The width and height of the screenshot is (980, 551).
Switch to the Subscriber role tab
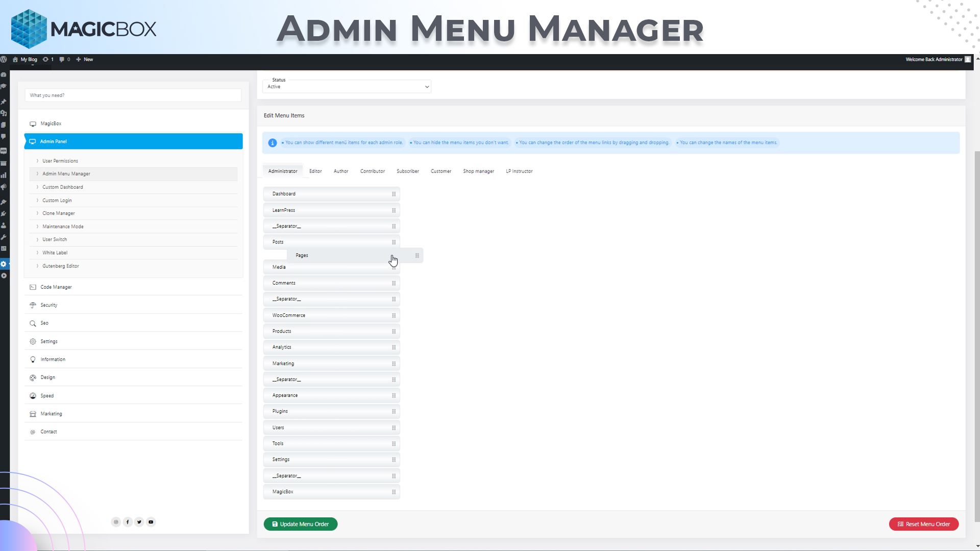[x=408, y=171]
